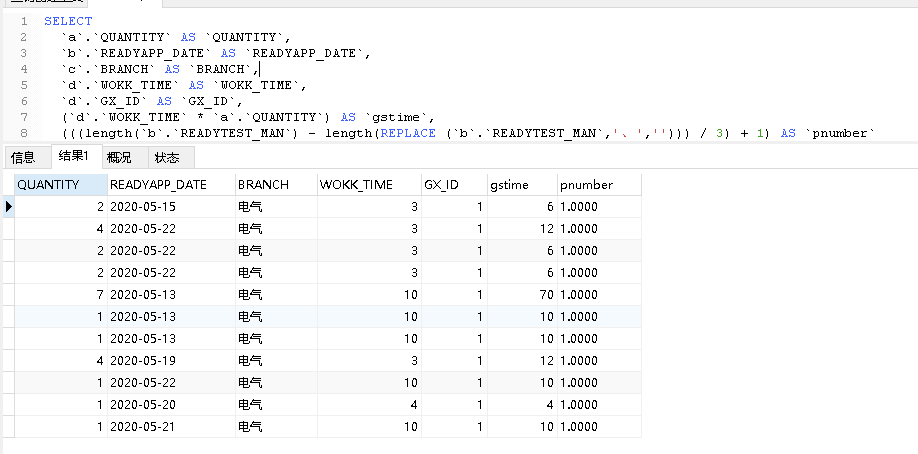Click the date cell 2020-05-20
Image resolution: width=918 pixels, height=454 pixels.
coord(172,404)
